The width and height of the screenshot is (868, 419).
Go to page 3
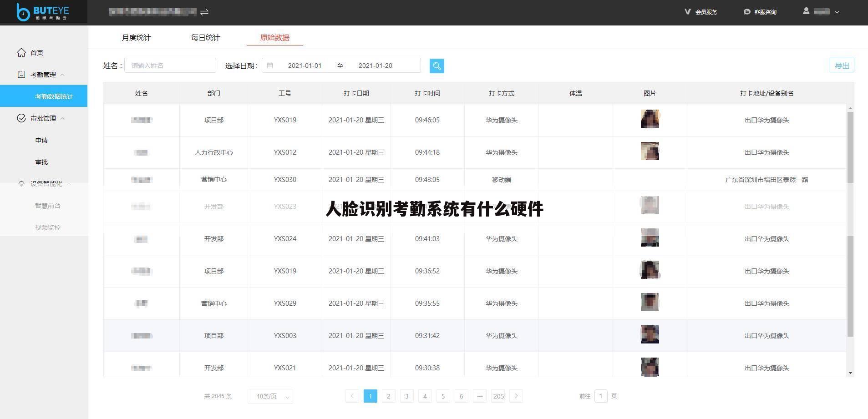(406, 396)
